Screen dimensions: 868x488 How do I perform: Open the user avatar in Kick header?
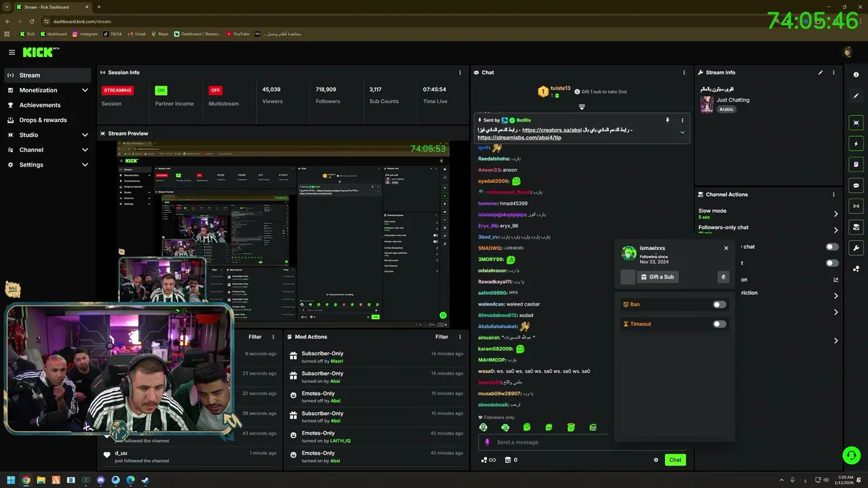pyautogui.click(x=847, y=52)
